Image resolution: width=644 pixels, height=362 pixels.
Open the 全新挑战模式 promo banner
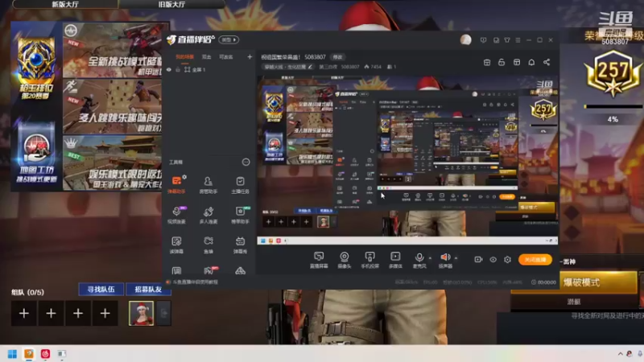tap(113, 50)
